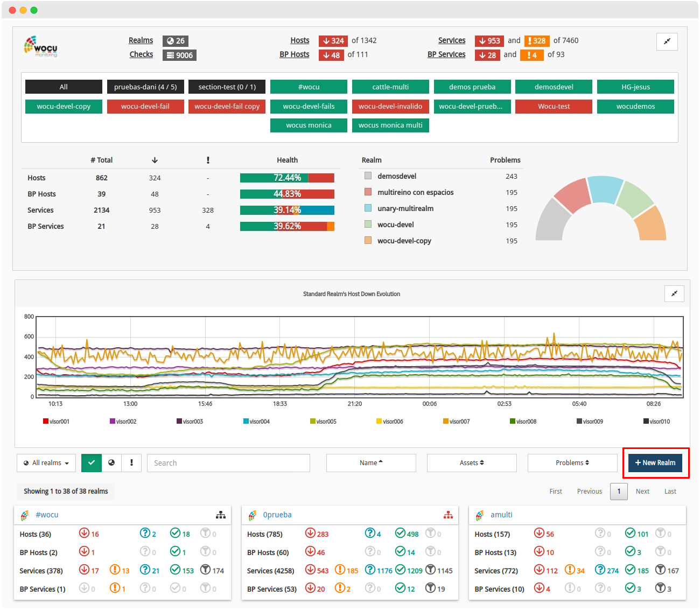Click the down-hosts icon showing 283 in 0prueba
The height and width of the screenshot is (610, 700).
[x=310, y=533]
